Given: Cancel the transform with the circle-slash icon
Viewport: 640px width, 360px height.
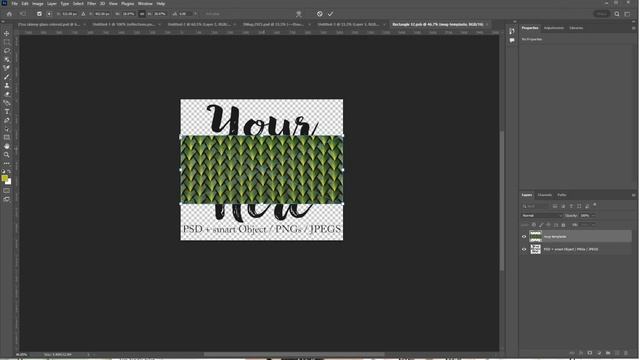Looking at the screenshot, I should 320,14.
